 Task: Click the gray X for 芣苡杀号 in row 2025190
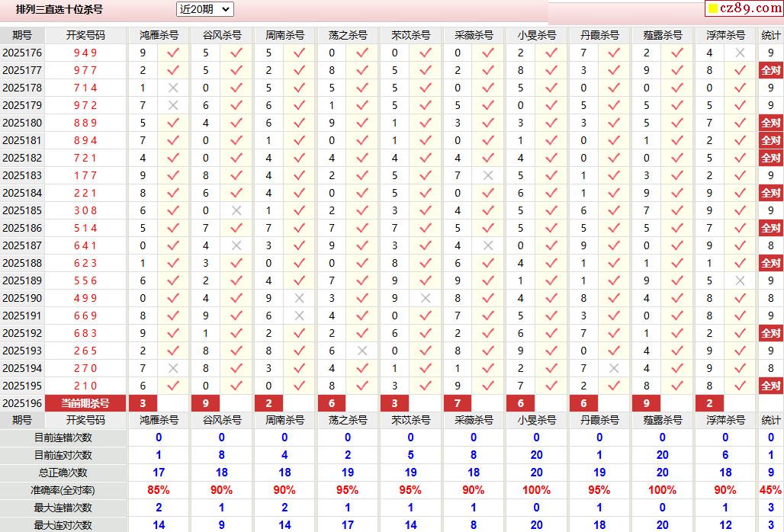pos(425,298)
